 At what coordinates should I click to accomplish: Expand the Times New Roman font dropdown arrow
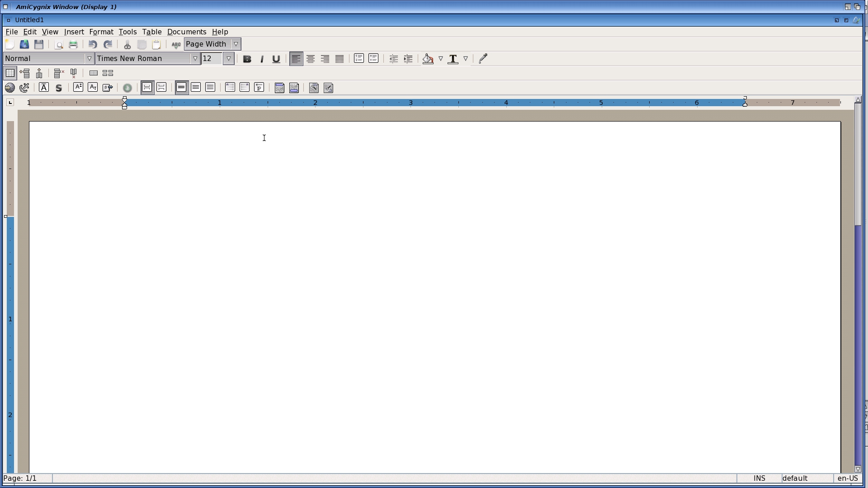195,59
